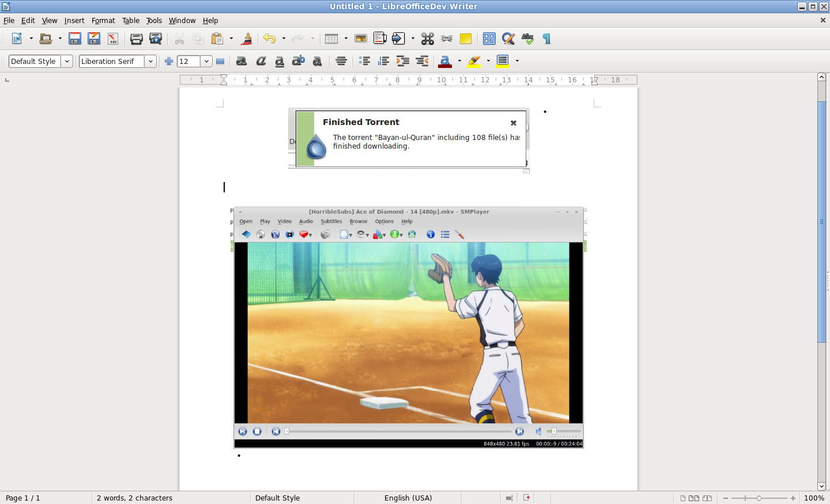This screenshot has height=504, width=830.
Task: Open the Table menu
Action: coord(131,20)
